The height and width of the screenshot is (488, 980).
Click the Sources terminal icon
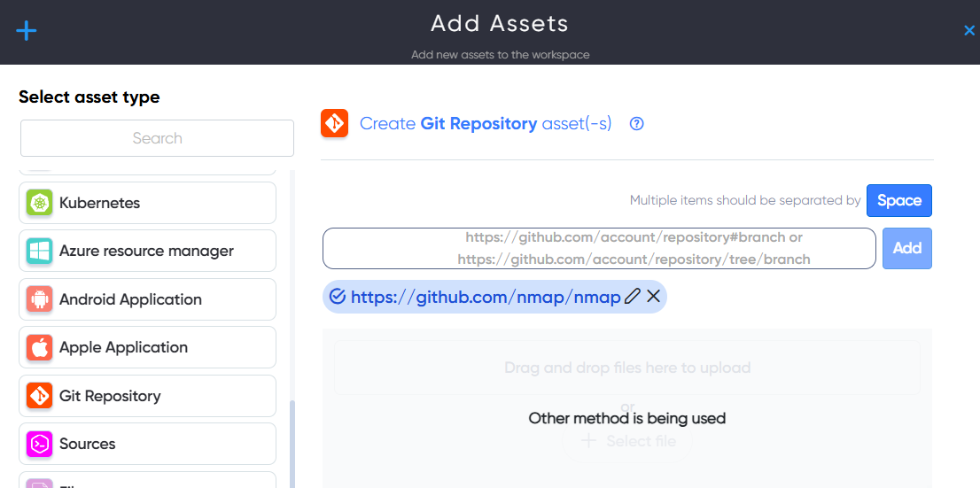click(39, 445)
